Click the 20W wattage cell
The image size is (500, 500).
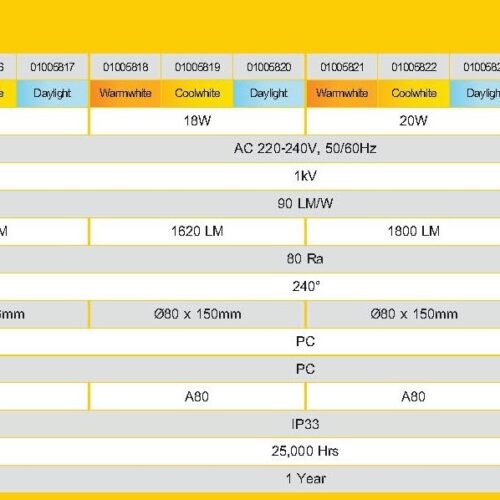[413, 121]
